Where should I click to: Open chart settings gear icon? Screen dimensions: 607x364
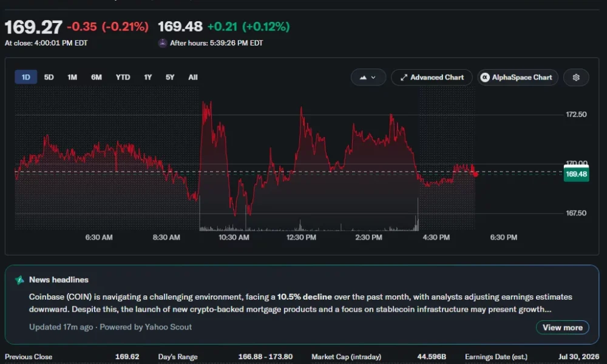(x=576, y=78)
